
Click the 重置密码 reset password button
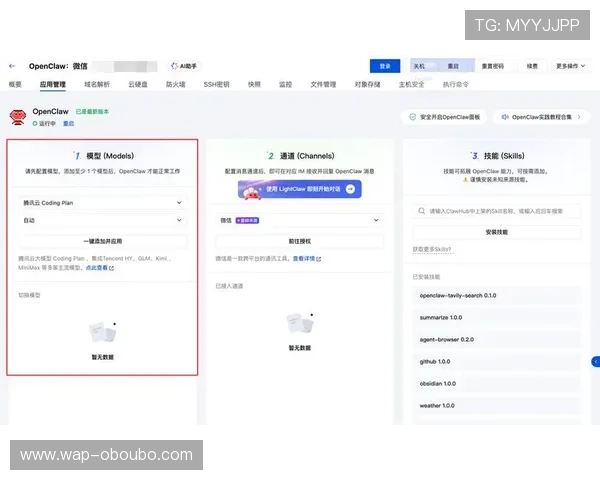click(493, 66)
